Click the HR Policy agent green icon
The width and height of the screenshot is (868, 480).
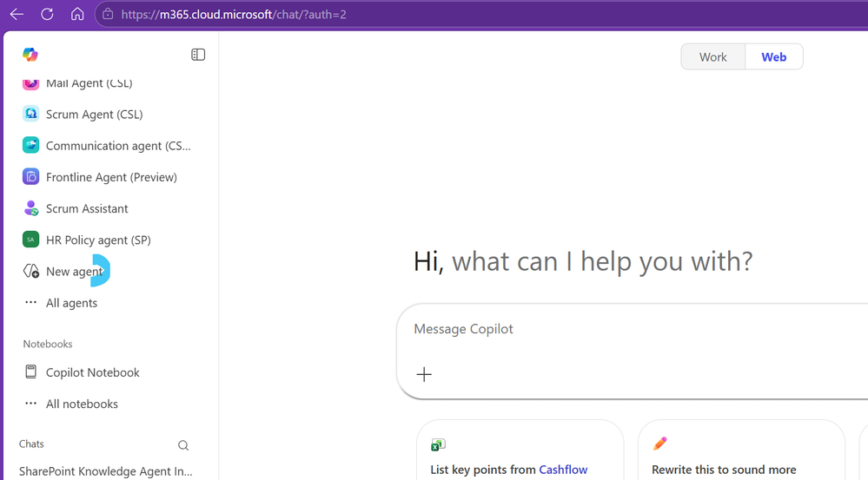[31, 240]
